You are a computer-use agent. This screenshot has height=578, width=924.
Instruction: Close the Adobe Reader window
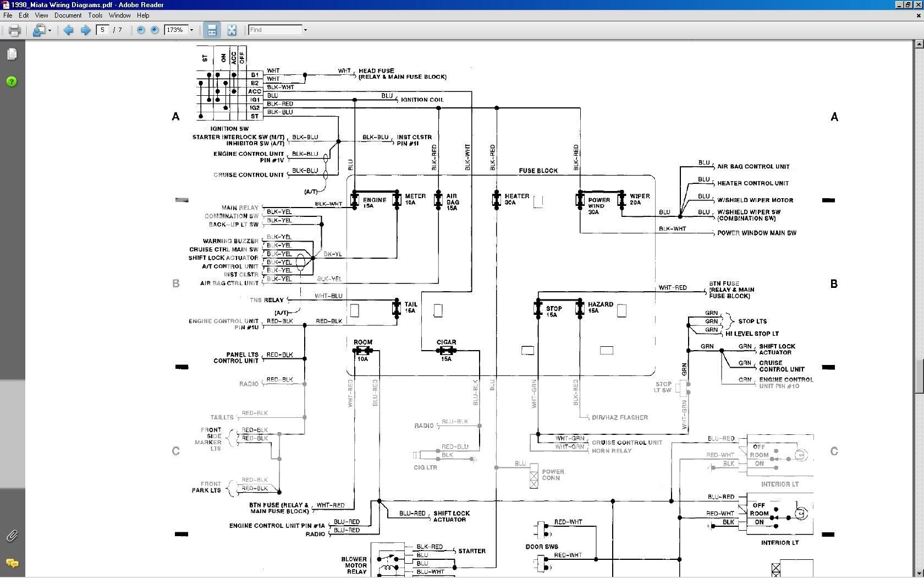pyautogui.click(x=918, y=4)
